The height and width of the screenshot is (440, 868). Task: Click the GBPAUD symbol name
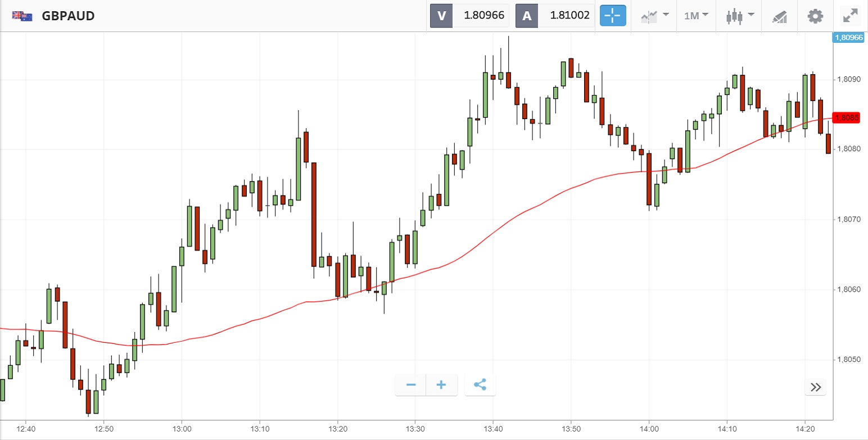(68, 16)
